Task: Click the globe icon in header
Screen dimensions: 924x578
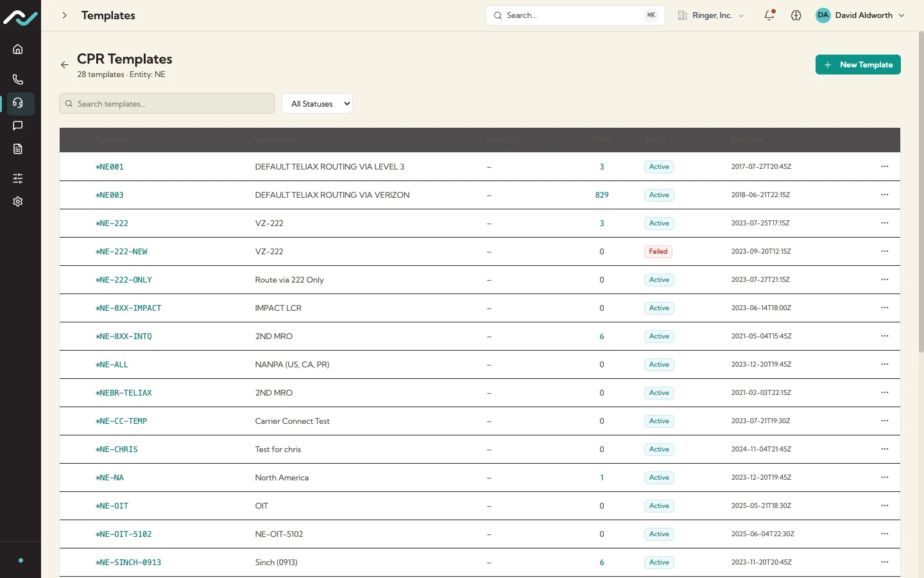Action: pos(796,15)
